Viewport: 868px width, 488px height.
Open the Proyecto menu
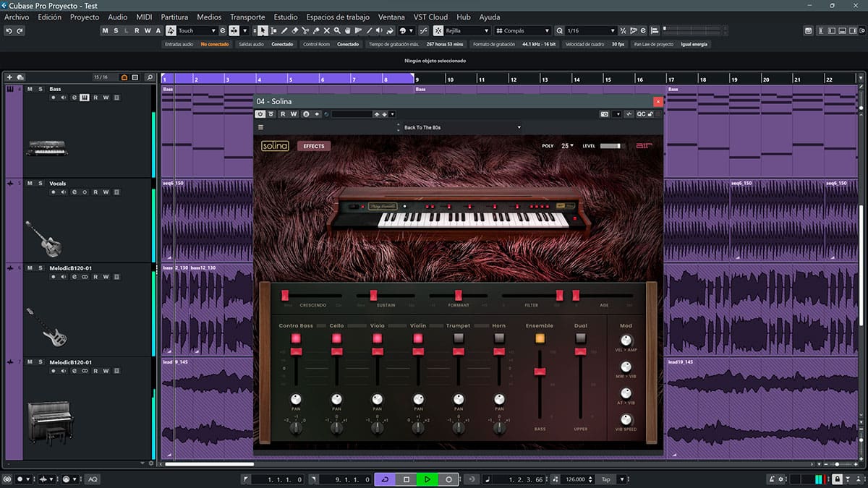click(85, 17)
